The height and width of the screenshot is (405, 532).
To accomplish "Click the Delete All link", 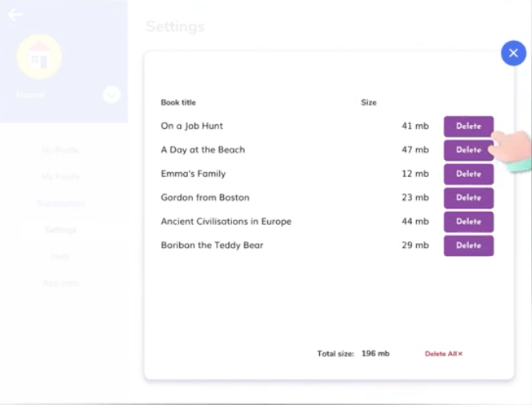I will click(443, 354).
